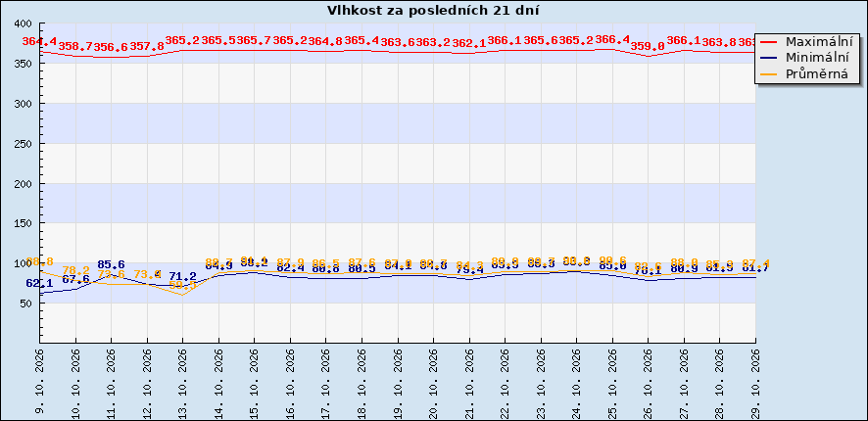Click the y-axis label 250

coord(24,144)
